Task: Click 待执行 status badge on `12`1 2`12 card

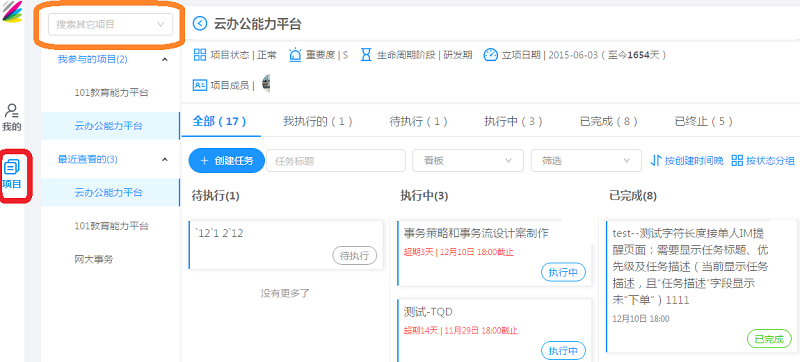Action: 355,255
